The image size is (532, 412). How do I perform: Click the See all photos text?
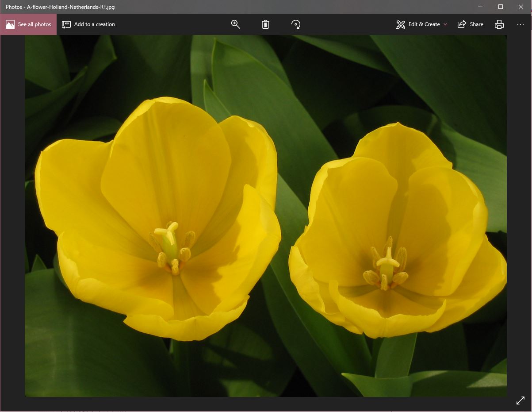34,24
